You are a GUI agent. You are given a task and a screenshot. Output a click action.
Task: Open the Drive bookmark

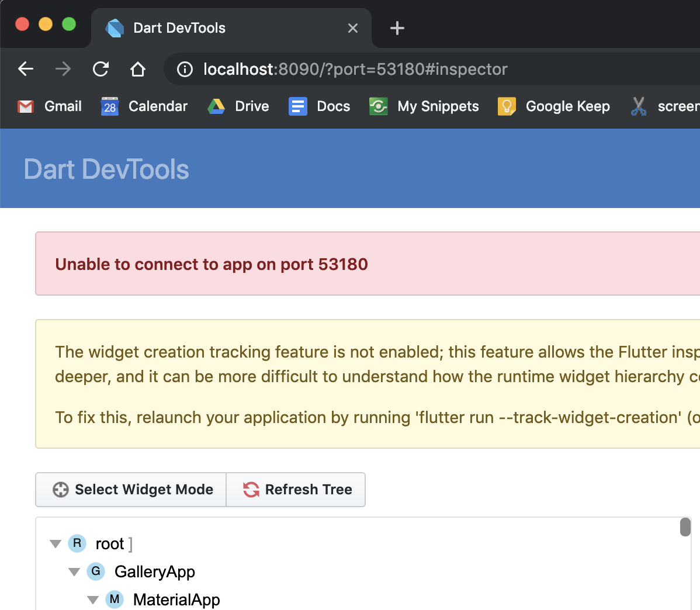click(x=238, y=106)
